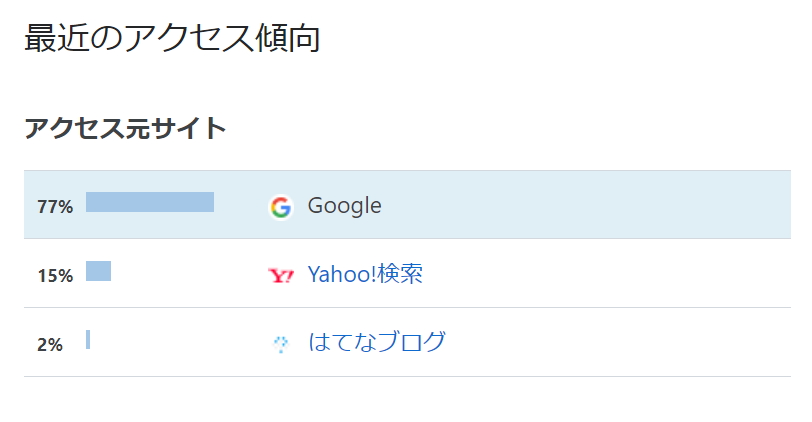812x422 pixels.
Task: Click the 最近のアクセス傾向 page heading
Action: (172, 38)
